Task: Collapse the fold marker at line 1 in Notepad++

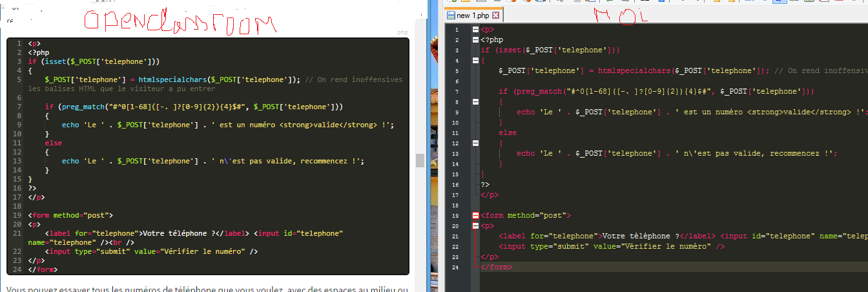Action: [476, 30]
